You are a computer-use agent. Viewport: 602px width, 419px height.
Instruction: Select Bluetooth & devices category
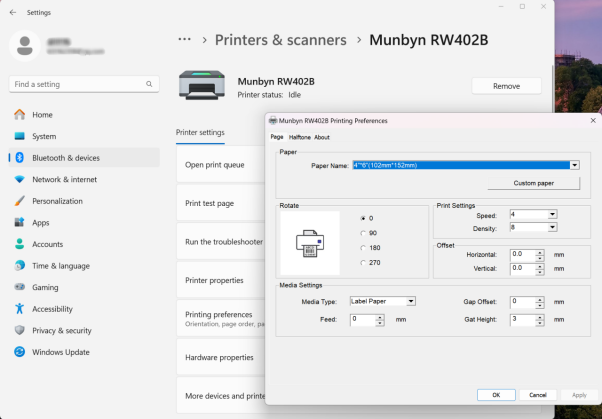[84, 158]
